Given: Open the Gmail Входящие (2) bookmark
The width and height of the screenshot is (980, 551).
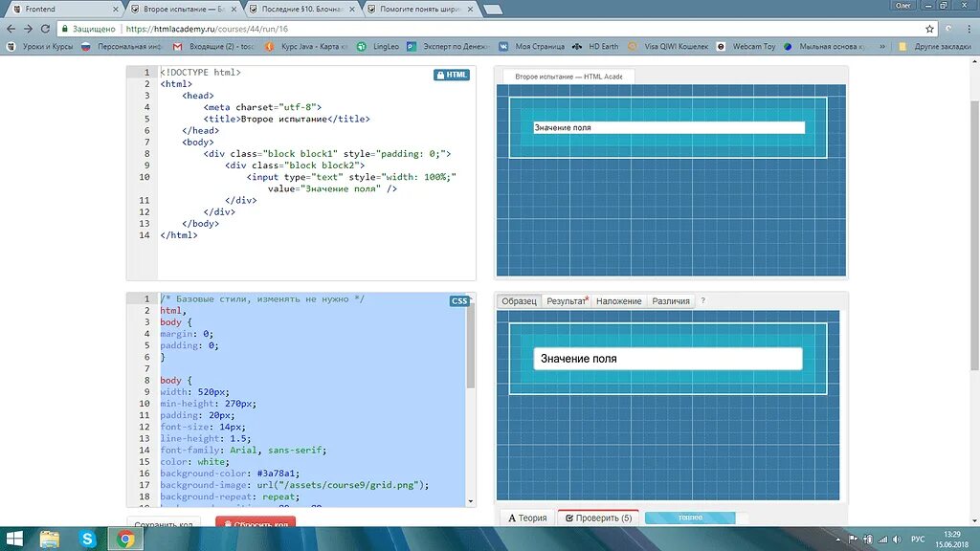Looking at the screenshot, I should [x=214, y=46].
